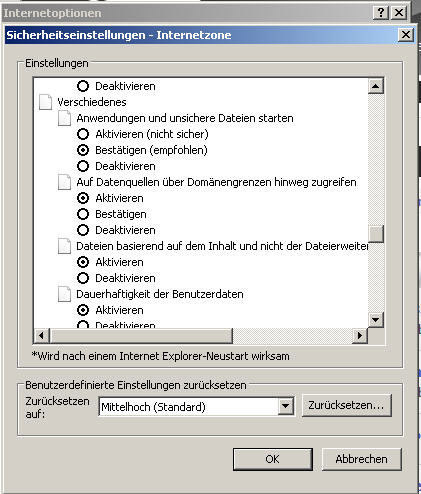
Task: Open the Zurücksetzen auf dropdown arrow
Action: [x=286, y=406]
